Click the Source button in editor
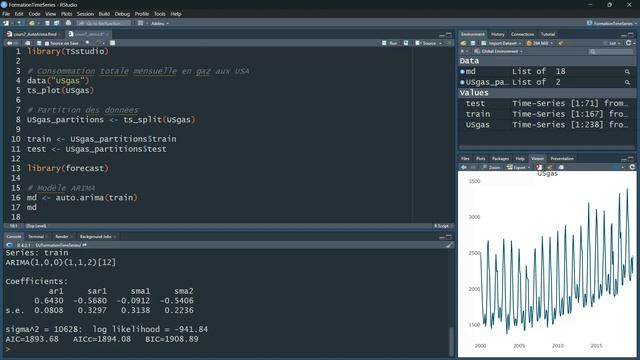 tap(426, 43)
